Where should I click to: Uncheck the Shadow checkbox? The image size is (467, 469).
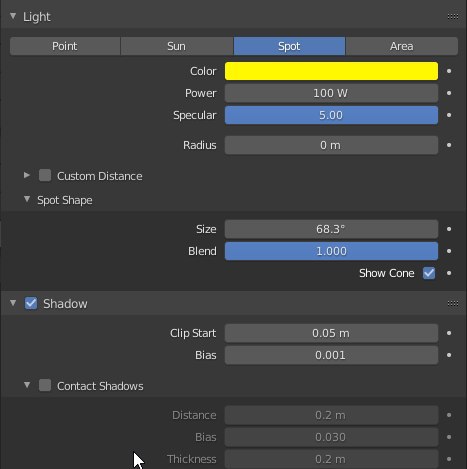(31, 303)
